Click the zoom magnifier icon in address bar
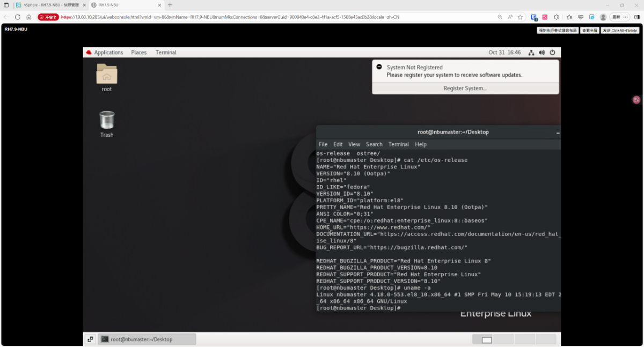Image resolution: width=644 pixels, height=347 pixels. tap(500, 17)
